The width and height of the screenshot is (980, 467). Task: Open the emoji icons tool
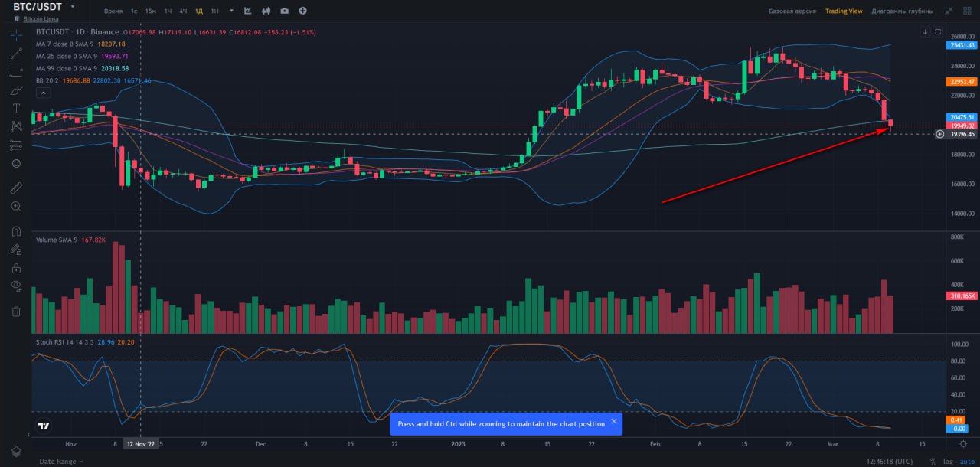[x=16, y=164]
